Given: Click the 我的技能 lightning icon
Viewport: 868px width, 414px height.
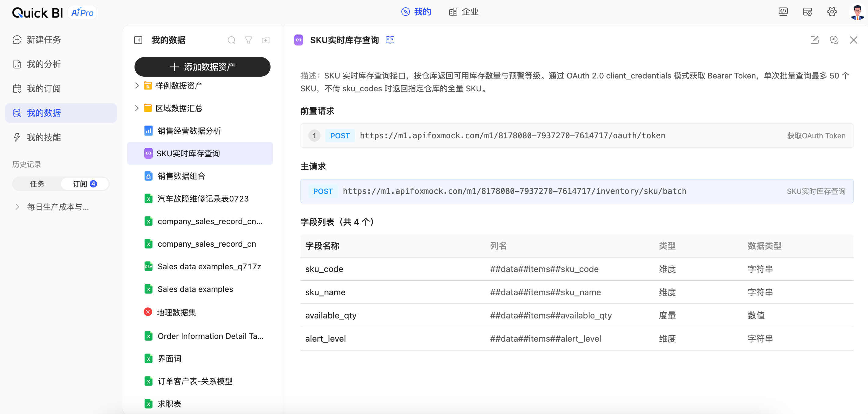Looking at the screenshot, I should coord(17,137).
